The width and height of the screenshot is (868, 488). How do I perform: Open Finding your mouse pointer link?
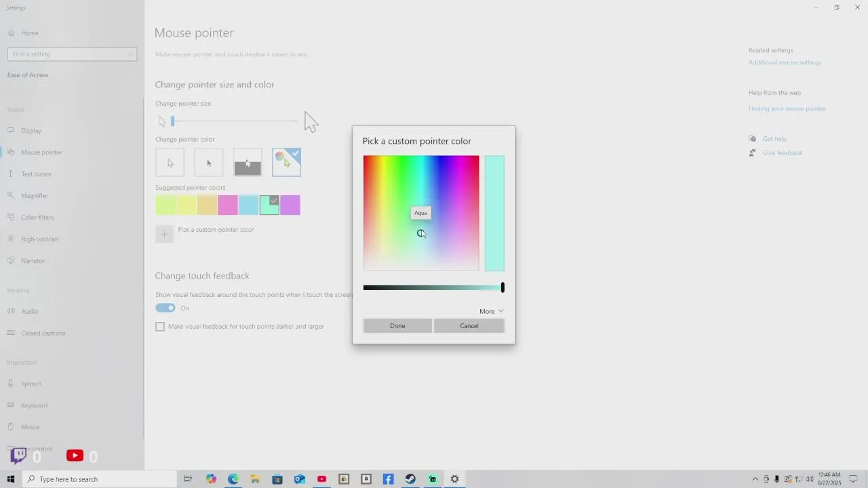[787, 108]
